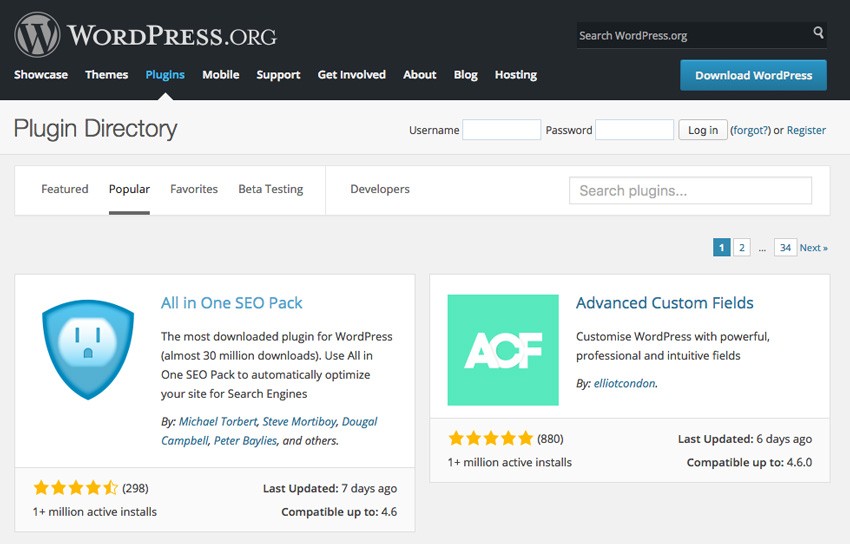The height and width of the screenshot is (544, 850).
Task: Open the All in One SEO Pack shield icon
Action: pyautogui.click(x=88, y=349)
